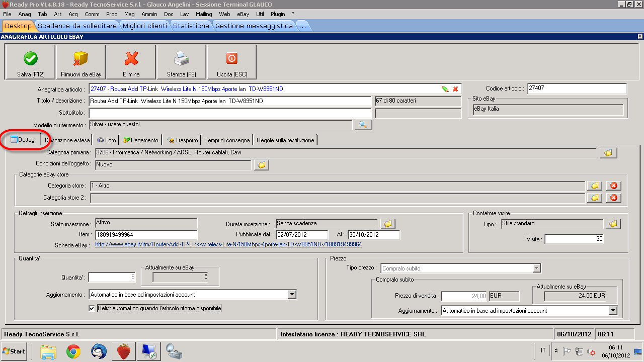Open the Plugin menu
The image size is (644, 362).
(x=278, y=14)
